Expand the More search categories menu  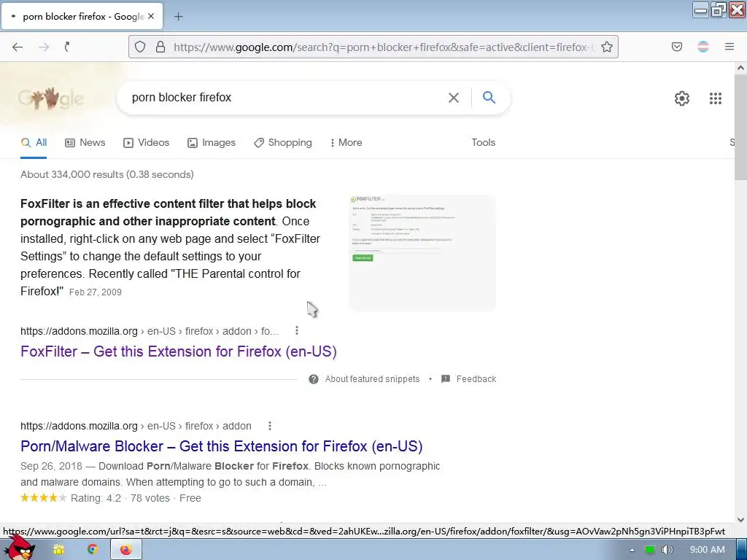click(x=346, y=142)
